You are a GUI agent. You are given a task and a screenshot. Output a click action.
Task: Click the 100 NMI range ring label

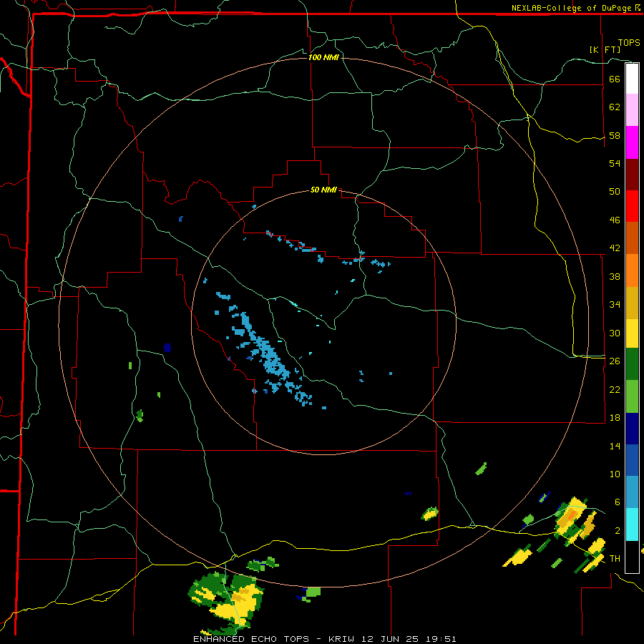point(323,57)
